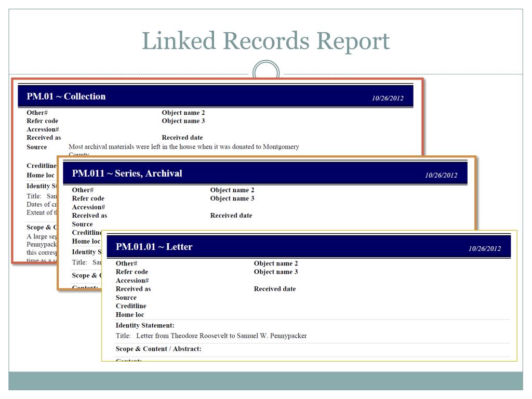532x399 pixels.
Task: Click 'Received as' label in the Series, Archival report
Action: pos(89,216)
